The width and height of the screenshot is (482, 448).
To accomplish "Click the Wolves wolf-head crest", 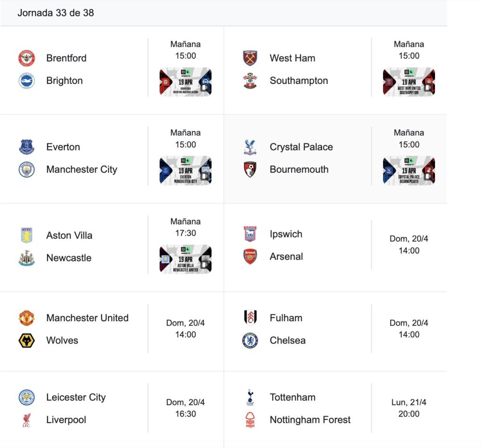I will [27, 341].
